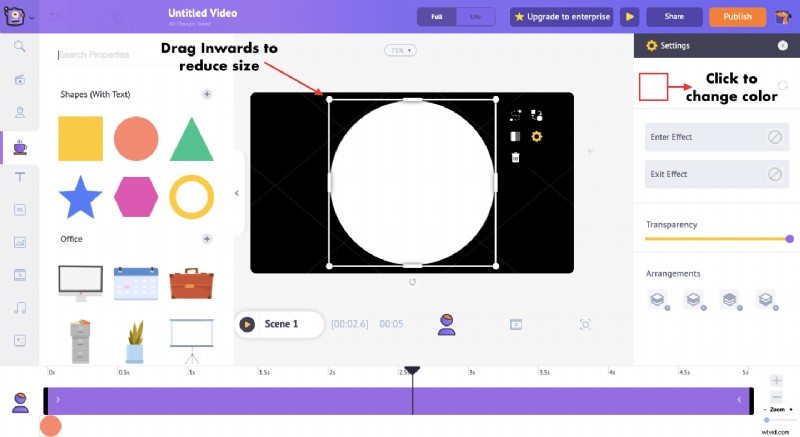Open the app logo menu dropdown
Image resolution: width=800 pixels, height=437 pixels.
tap(19, 16)
